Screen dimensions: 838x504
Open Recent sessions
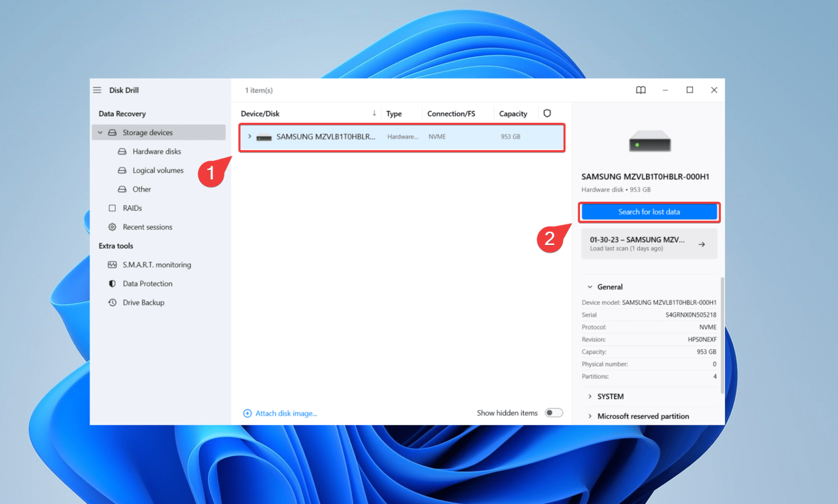pos(147,227)
